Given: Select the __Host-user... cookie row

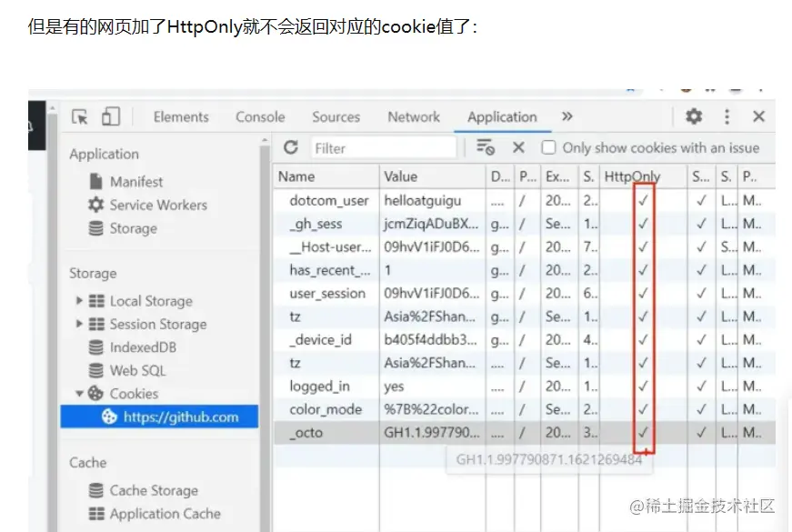Looking at the screenshot, I should (525, 247).
